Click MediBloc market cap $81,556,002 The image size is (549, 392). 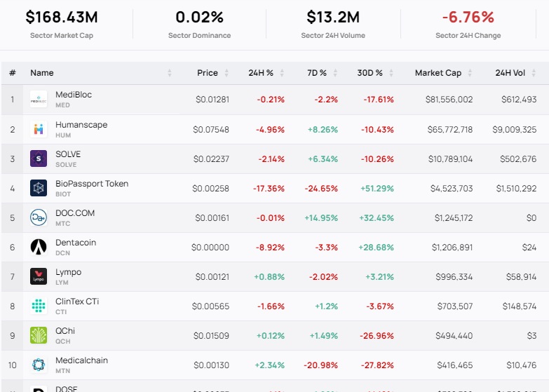[x=449, y=100]
